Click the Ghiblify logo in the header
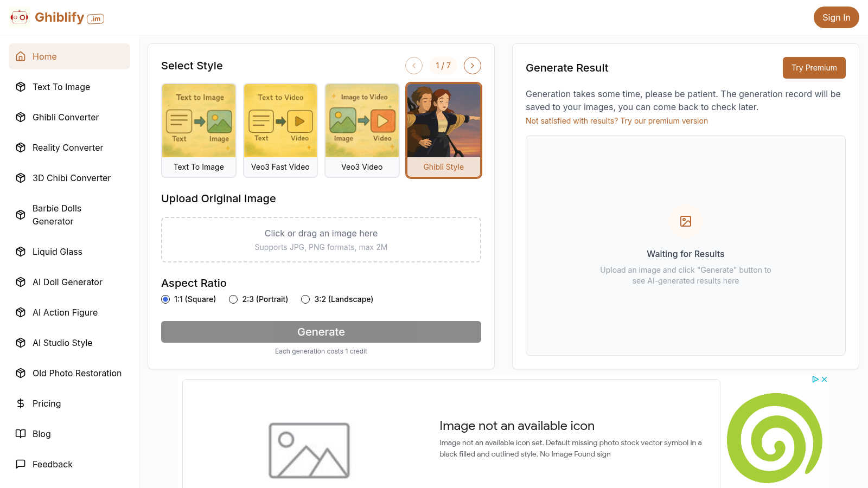This screenshot has width=868, height=488. coord(56,17)
